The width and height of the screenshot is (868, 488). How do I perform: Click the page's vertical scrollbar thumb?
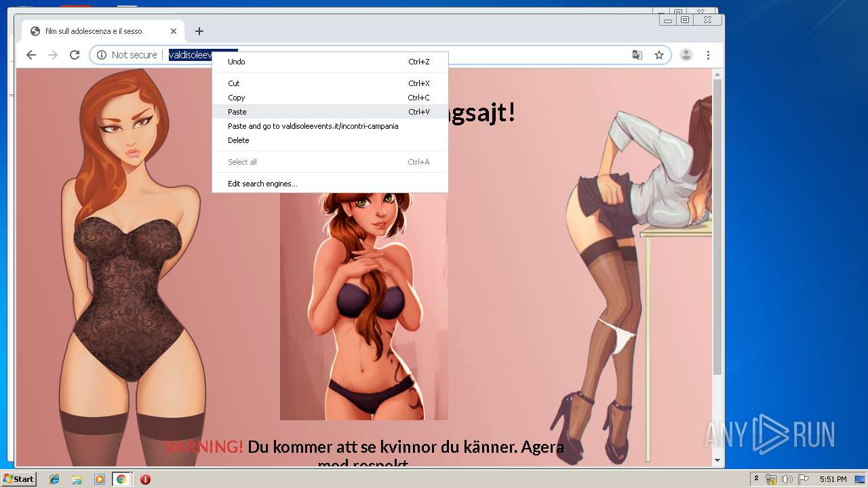(x=717, y=227)
